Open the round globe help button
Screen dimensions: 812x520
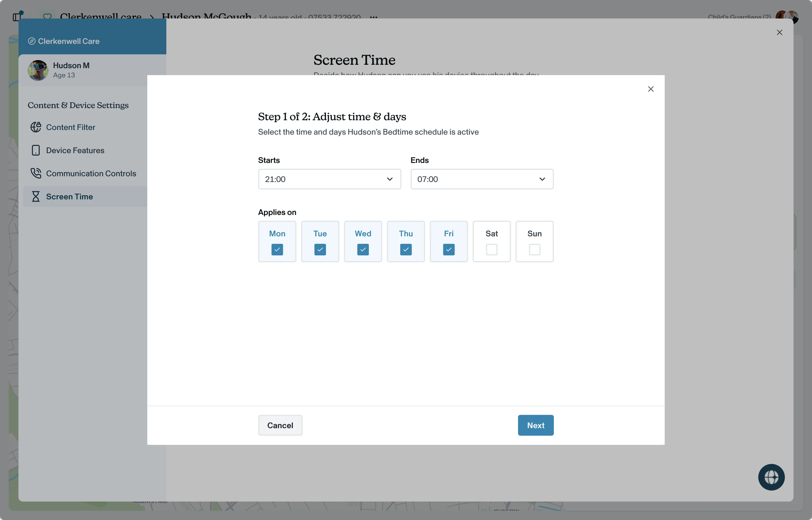pyautogui.click(x=771, y=477)
